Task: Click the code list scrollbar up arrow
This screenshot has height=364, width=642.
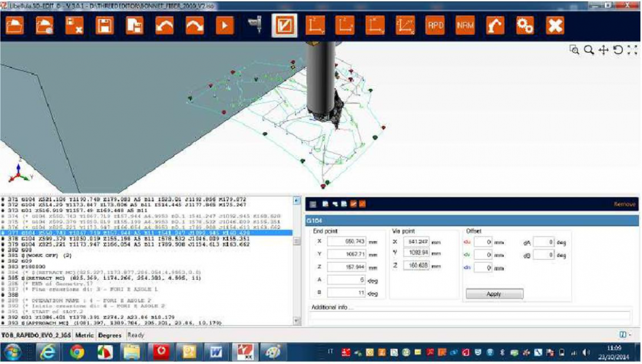Action: (297, 201)
